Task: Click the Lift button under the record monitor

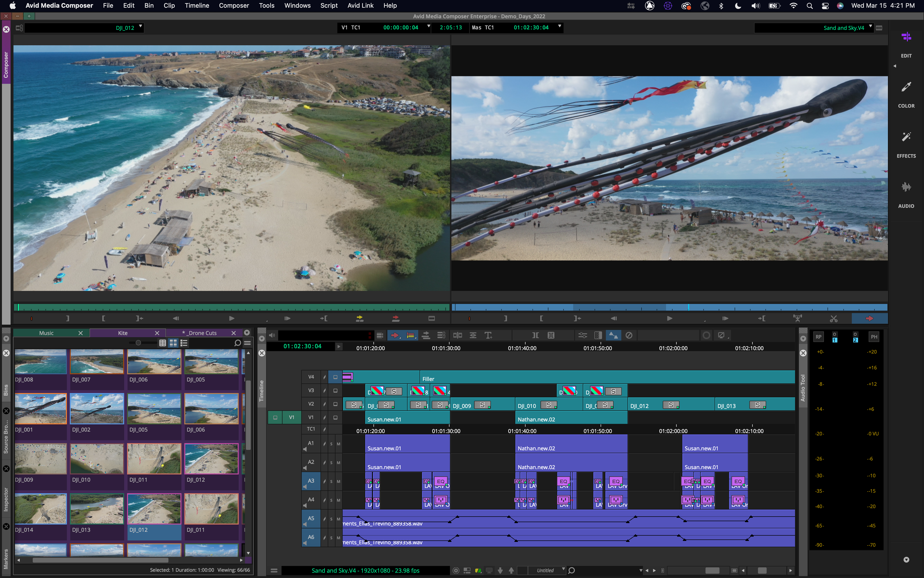Action: point(798,318)
